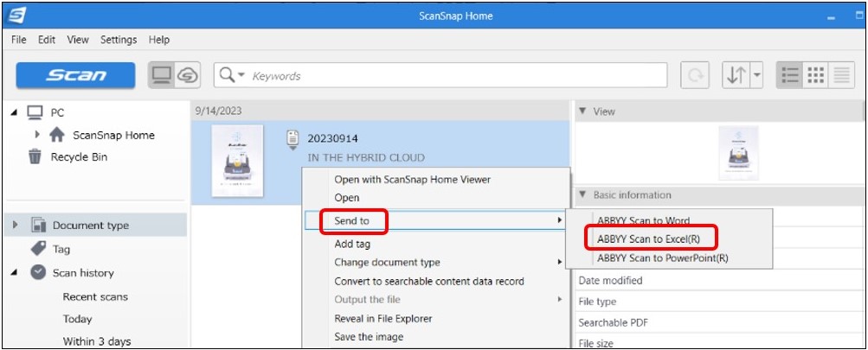Image resolution: width=868 pixels, height=350 pixels.
Task: Open the Help menu
Action: click(159, 40)
